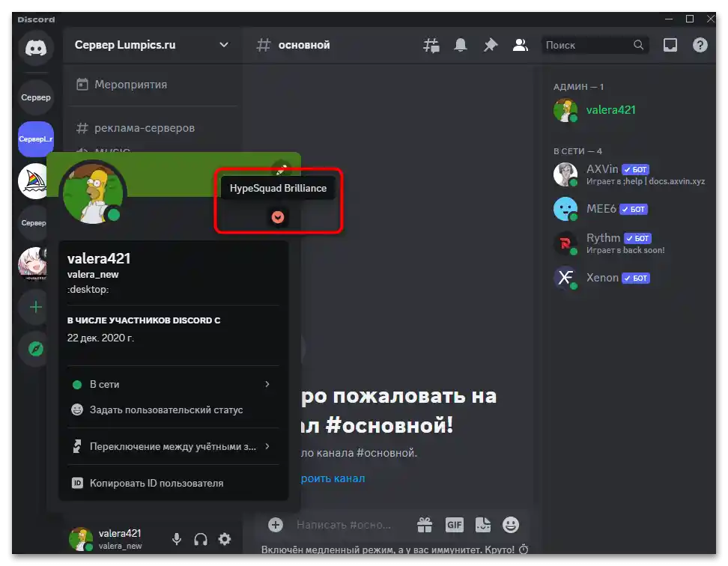
Task: Open the threads icon in the channel header
Action: pos(431,45)
